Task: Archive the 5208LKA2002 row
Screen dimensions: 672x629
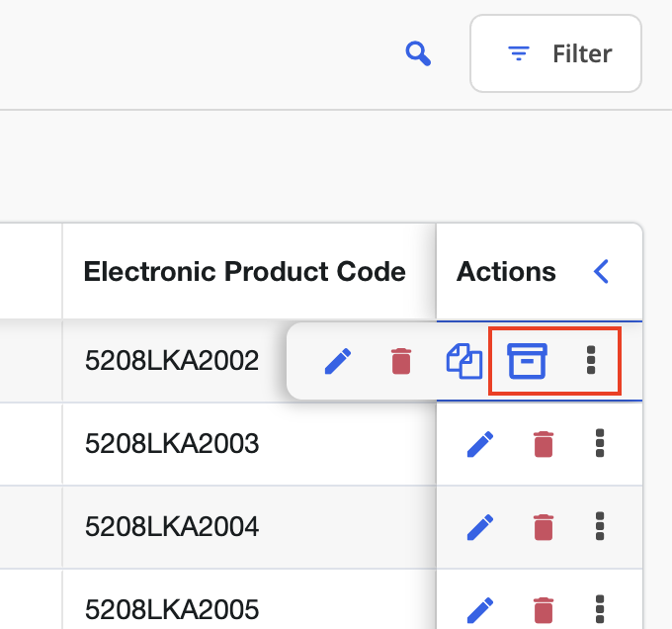Action: [x=527, y=361]
